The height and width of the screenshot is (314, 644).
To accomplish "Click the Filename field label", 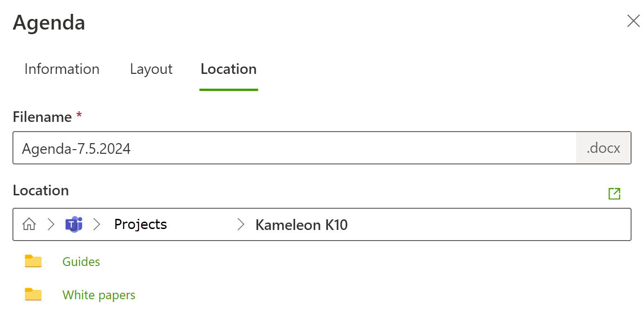I will [x=42, y=117].
